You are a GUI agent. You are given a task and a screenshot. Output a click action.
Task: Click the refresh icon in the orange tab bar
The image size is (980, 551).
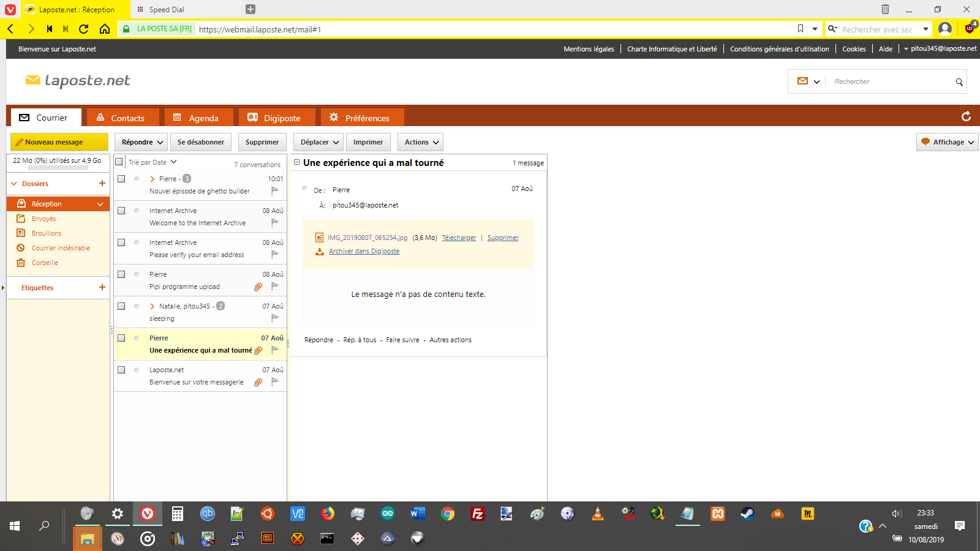(x=966, y=116)
